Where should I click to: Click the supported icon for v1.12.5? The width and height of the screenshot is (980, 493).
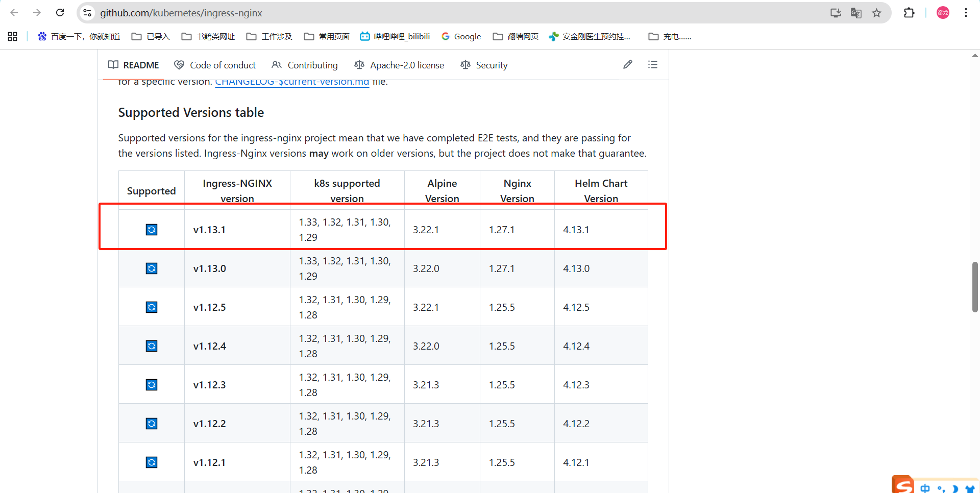point(152,307)
